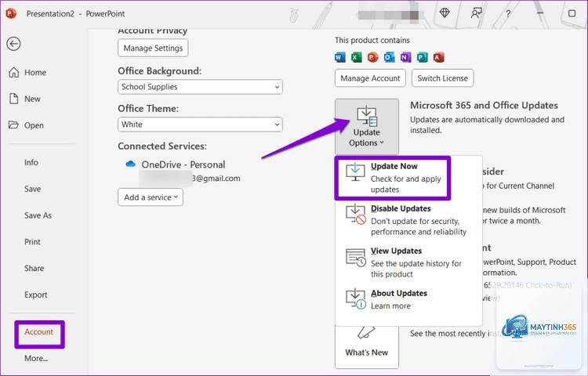Viewport: 588px width, 376px height.
Task: Open Microsoft 365 premium diamond icon
Action: (x=445, y=13)
